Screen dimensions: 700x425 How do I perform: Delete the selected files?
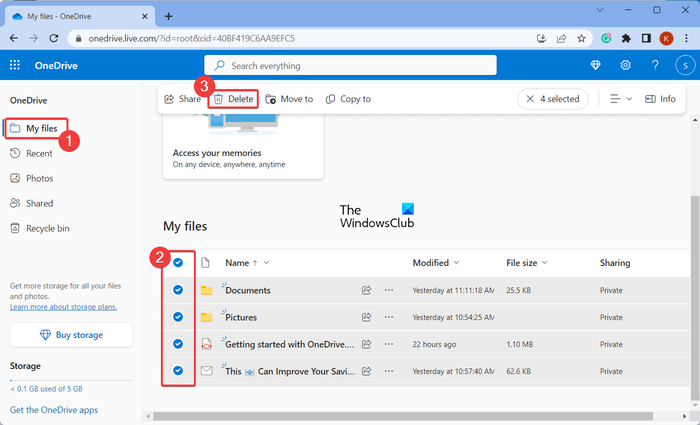pyautogui.click(x=233, y=99)
